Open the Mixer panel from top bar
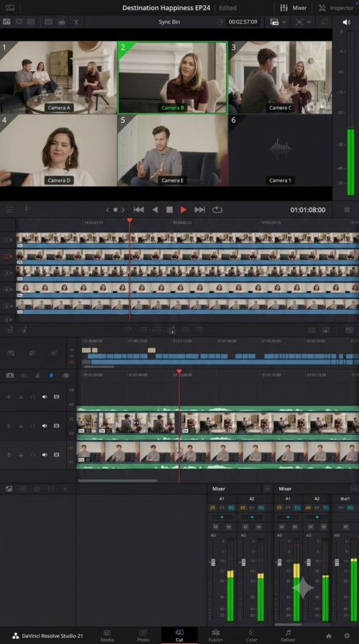The width and height of the screenshot is (359, 644). pyautogui.click(x=293, y=8)
